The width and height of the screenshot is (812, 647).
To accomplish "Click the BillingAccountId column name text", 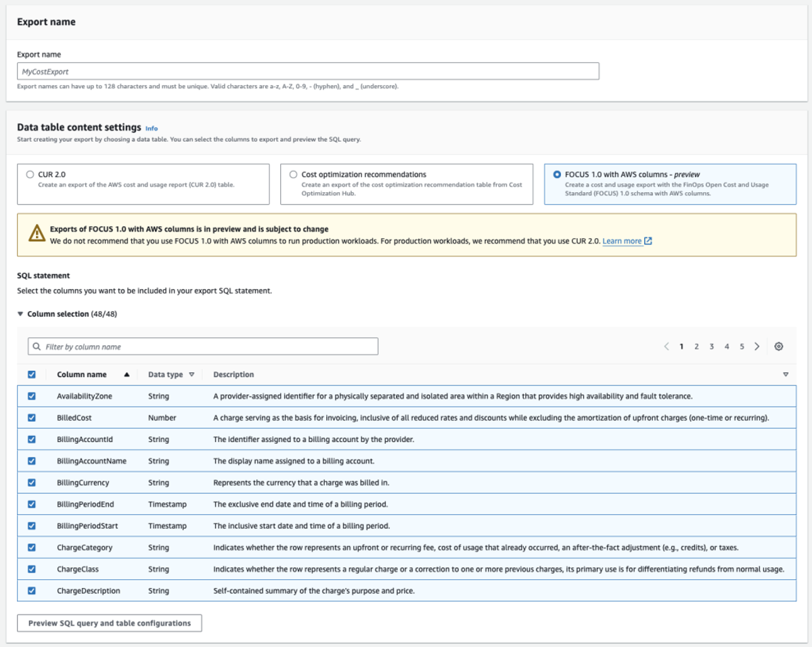I will [85, 439].
